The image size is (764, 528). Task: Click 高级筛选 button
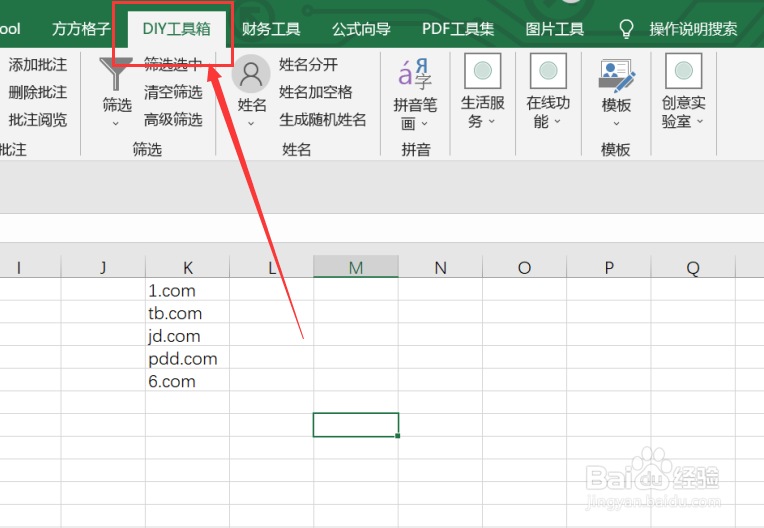click(173, 120)
